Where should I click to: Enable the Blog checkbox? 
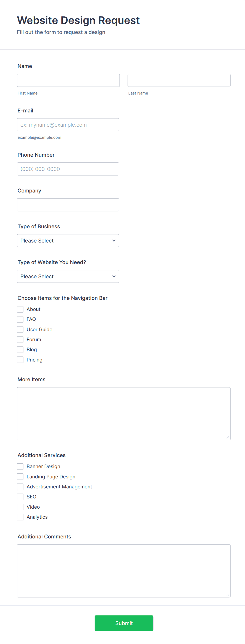click(x=20, y=349)
